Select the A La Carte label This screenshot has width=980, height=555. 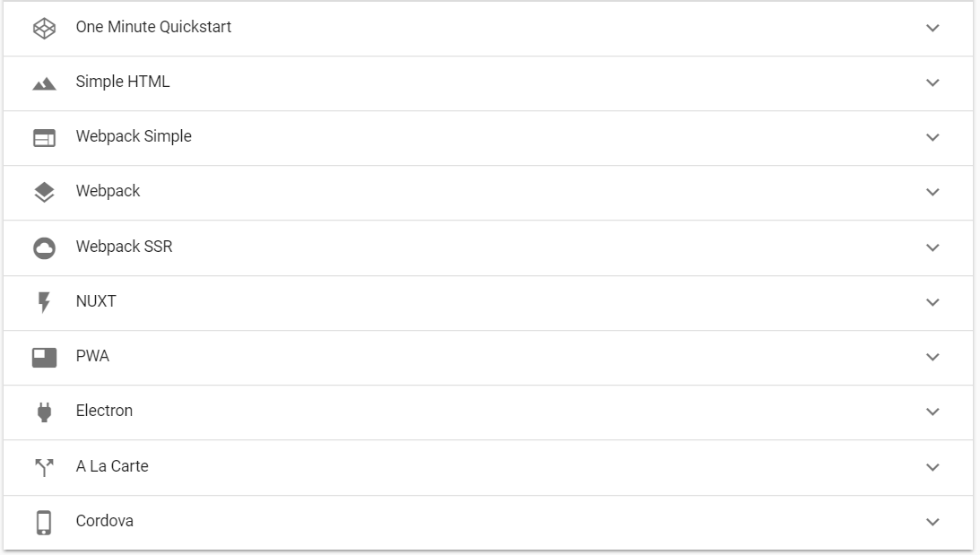point(112,466)
